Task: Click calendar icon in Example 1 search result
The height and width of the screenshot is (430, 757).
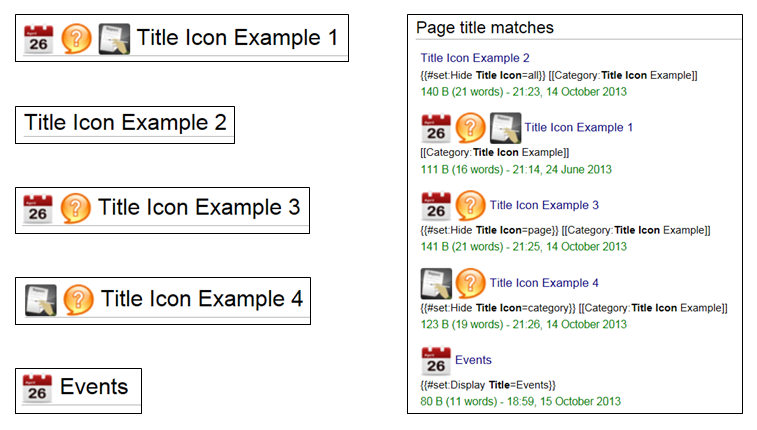Action: point(436,128)
